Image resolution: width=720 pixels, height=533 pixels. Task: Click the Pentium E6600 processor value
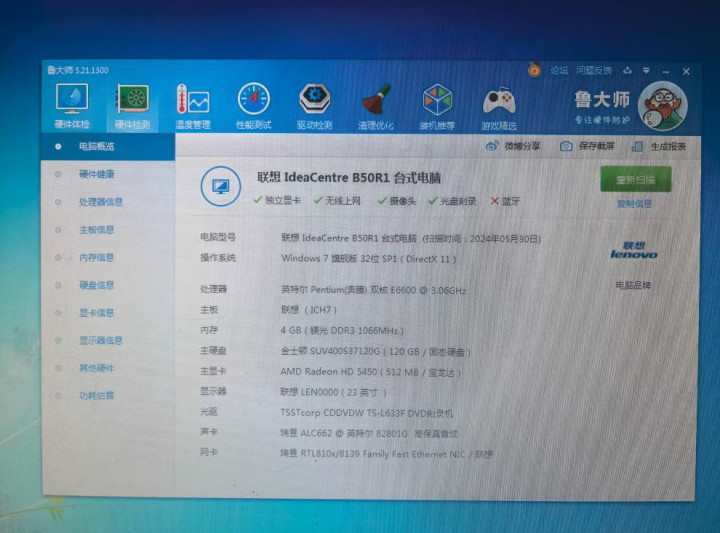[x=373, y=290]
